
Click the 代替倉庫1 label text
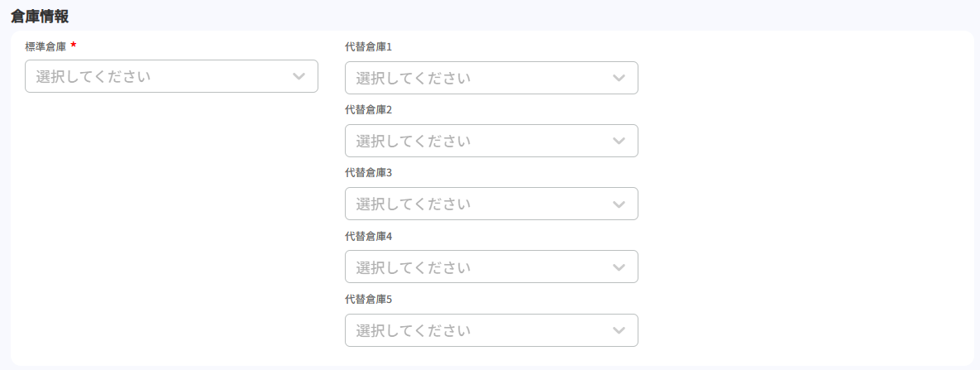pyautogui.click(x=368, y=46)
